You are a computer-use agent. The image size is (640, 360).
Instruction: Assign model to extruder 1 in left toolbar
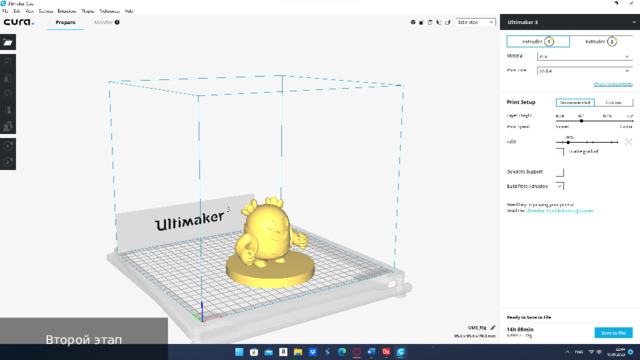(8, 146)
